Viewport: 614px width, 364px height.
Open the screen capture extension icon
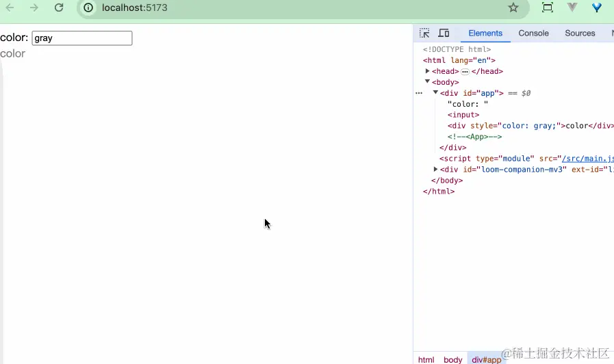pos(548,8)
